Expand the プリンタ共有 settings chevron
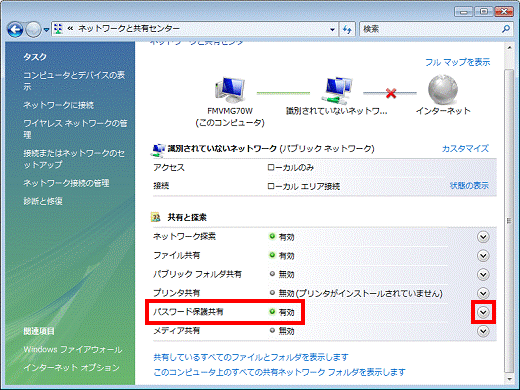This screenshot has height=390, width=520. point(483,293)
